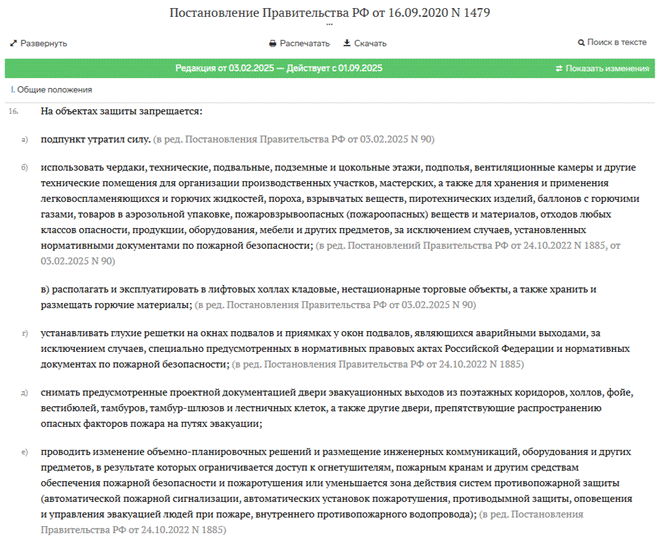Viewport: 662px width, 545px height.
Task: Click the Показать изменения text
Action: coord(607,68)
